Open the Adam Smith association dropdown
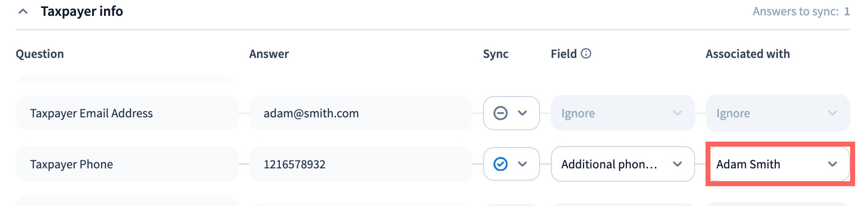Screen dimensions: 868x206 tap(777, 164)
